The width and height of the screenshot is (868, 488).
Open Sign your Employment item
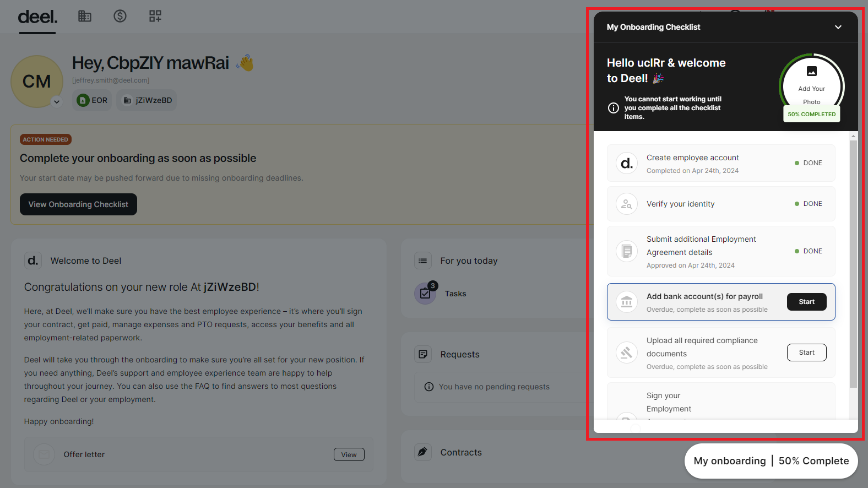click(721, 402)
